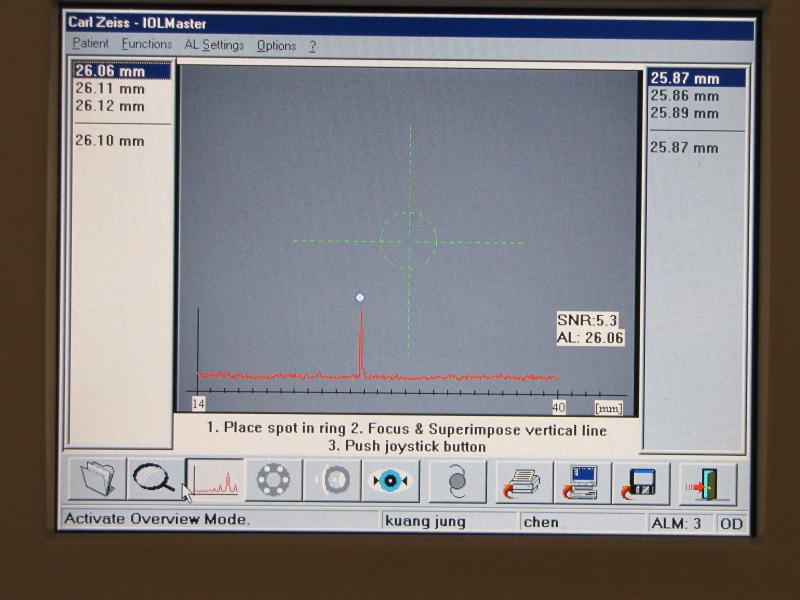The image size is (800, 600).
Task: Open the Patient menu
Action: [x=91, y=45]
